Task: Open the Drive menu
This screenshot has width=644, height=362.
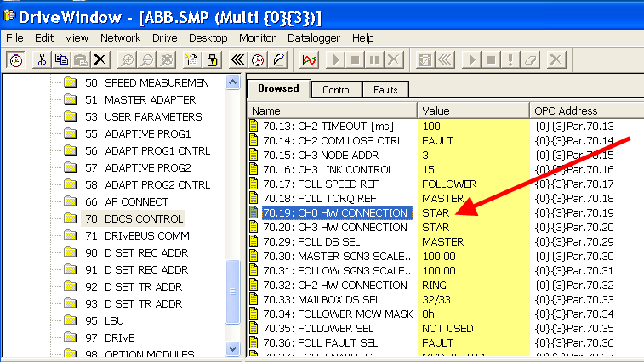Action: pos(165,38)
